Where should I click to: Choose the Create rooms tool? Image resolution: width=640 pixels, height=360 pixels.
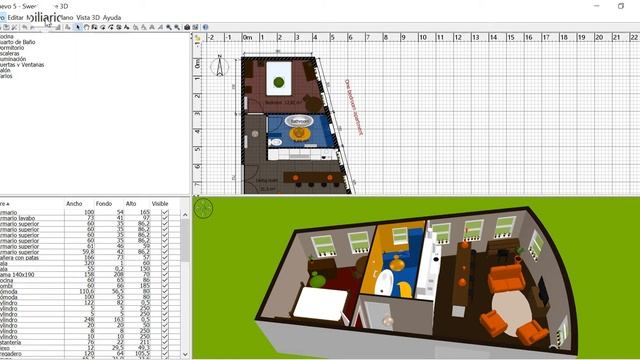coord(103,27)
